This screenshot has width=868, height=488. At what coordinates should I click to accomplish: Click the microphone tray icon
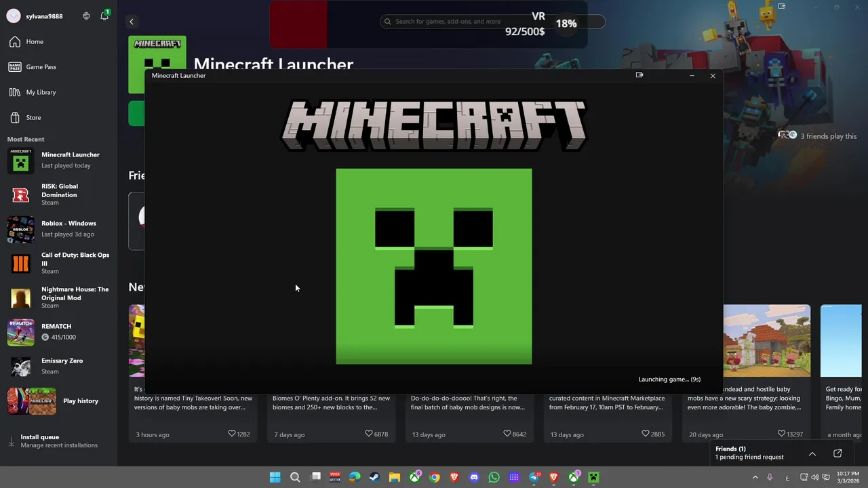pyautogui.click(x=770, y=477)
